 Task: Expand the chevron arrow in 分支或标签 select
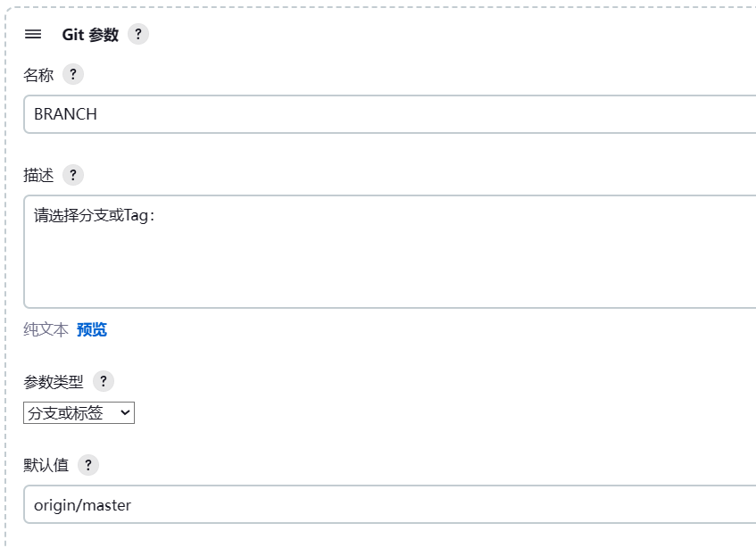click(125, 412)
